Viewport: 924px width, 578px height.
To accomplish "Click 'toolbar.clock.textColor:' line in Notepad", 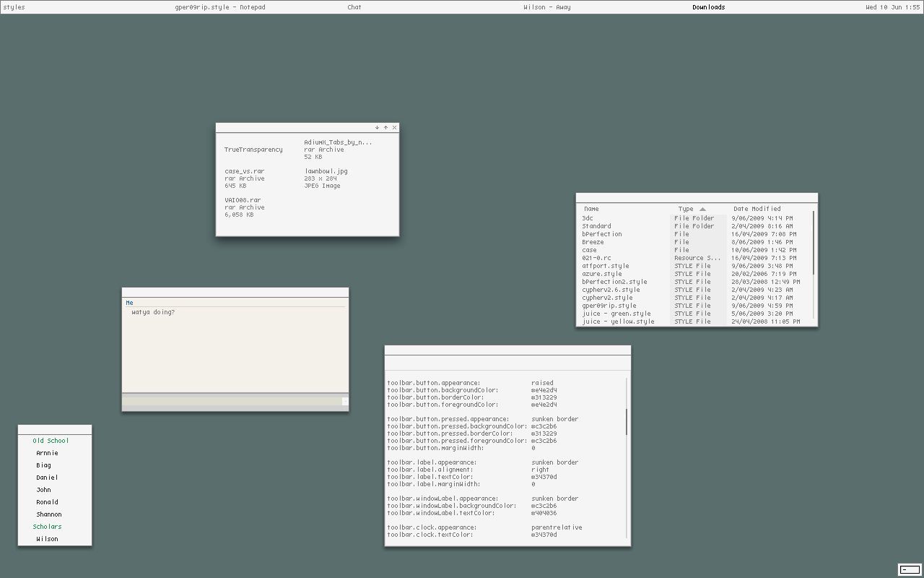I will tap(430, 535).
